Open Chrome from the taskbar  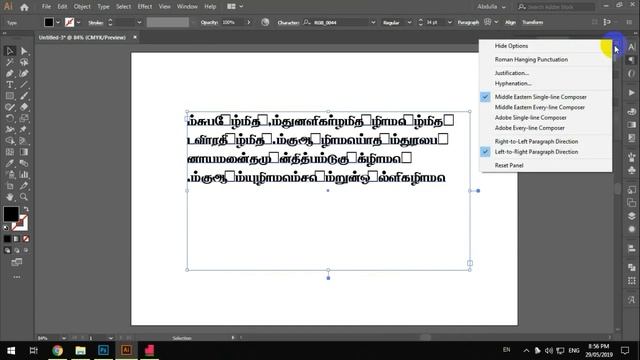click(x=58, y=350)
